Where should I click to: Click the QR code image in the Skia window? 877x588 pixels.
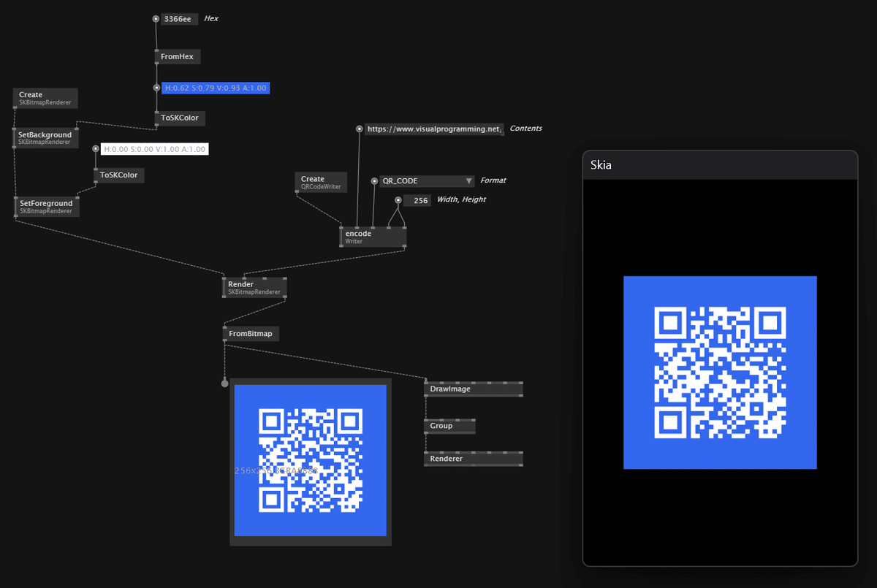tap(720, 373)
